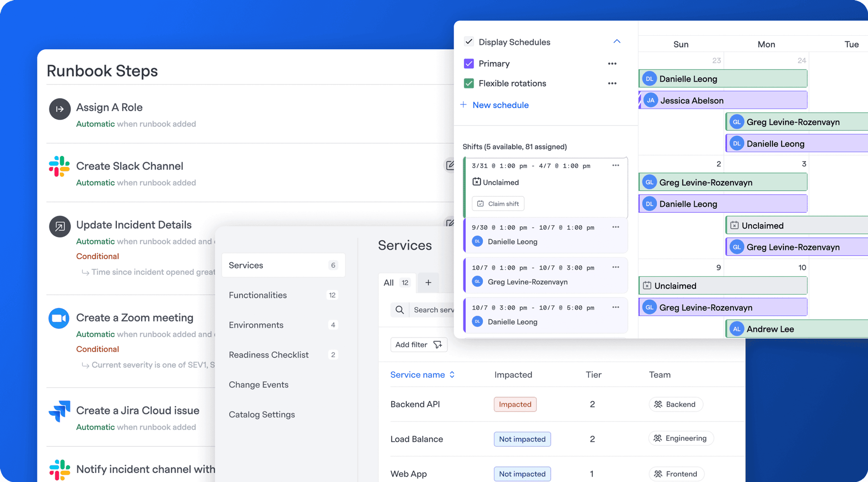Click the Update Incident Details arrow icon

60,226
